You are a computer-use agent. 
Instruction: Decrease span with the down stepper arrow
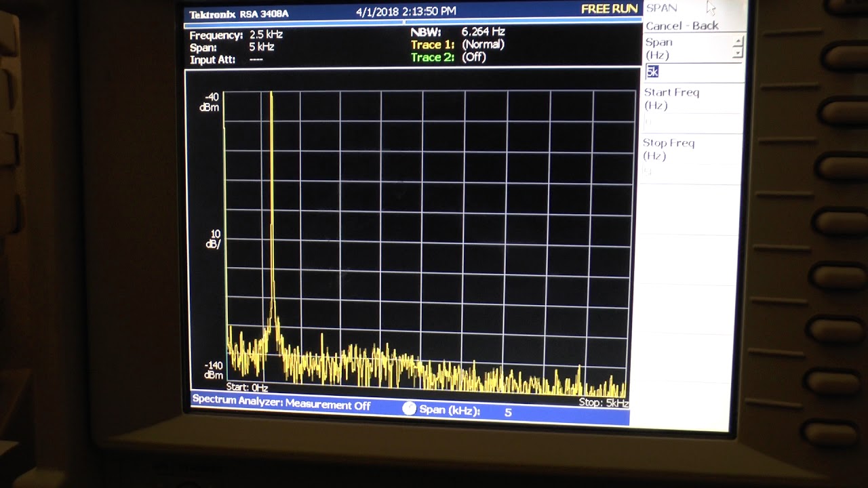[738, 53]
